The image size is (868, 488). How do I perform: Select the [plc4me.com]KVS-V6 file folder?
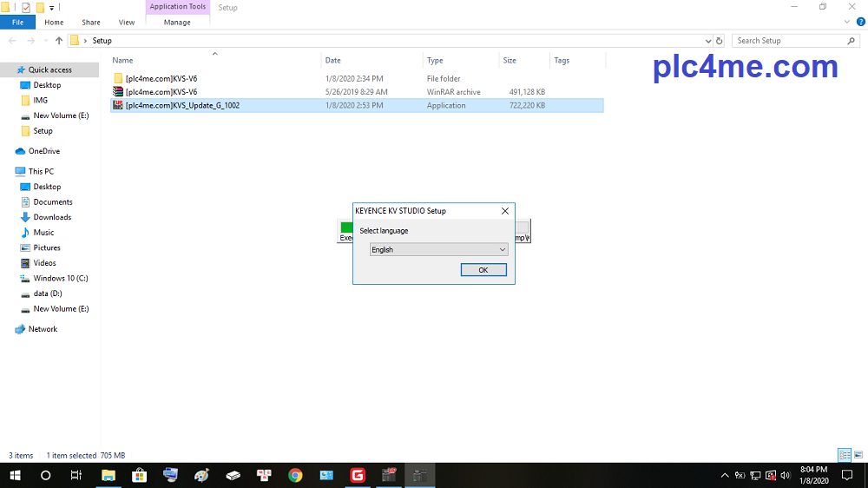click(x=161, y=78)
